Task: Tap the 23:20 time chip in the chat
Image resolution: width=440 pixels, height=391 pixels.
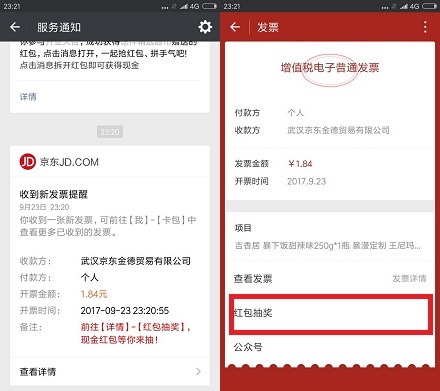Action: coord(110,132)
